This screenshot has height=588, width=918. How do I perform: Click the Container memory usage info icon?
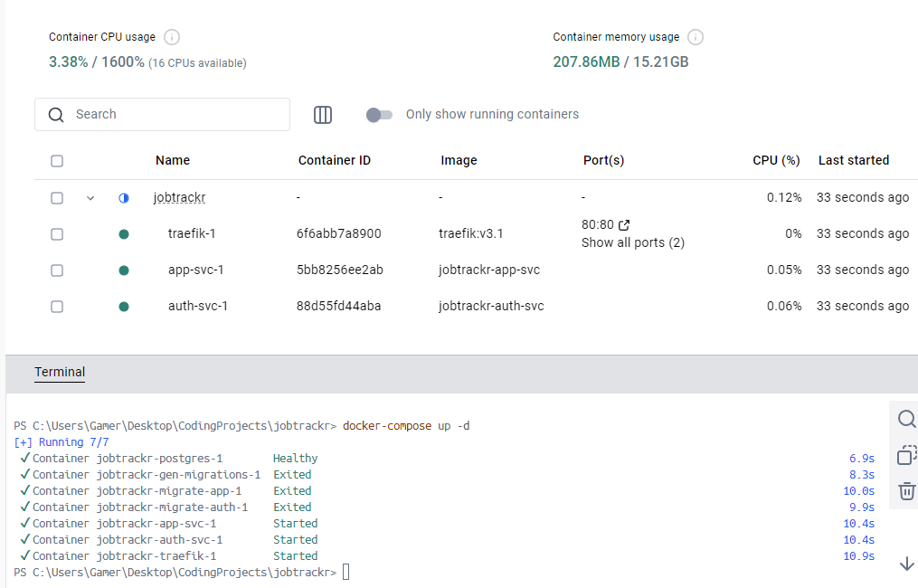(x=695, y=37)
